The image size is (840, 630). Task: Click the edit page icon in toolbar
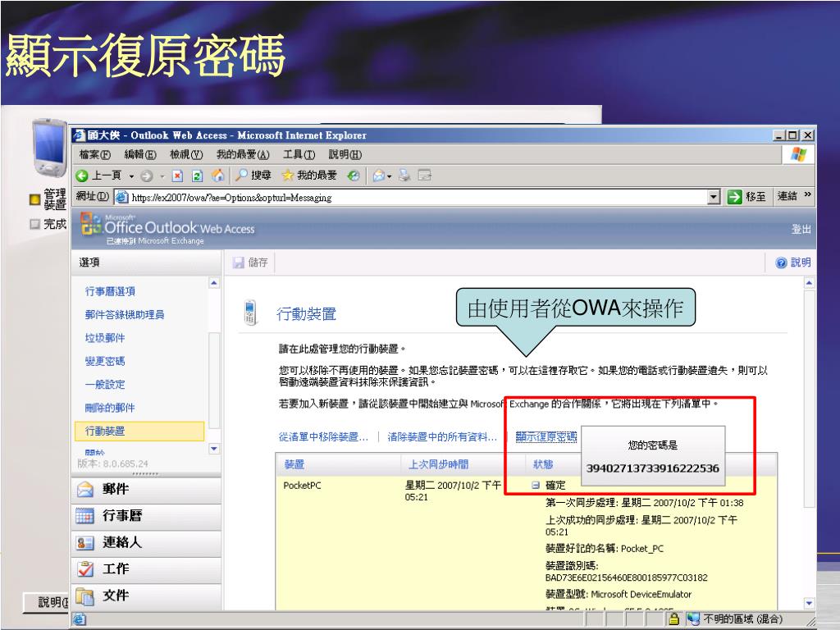pyautogui.click(x=424, y=176)
